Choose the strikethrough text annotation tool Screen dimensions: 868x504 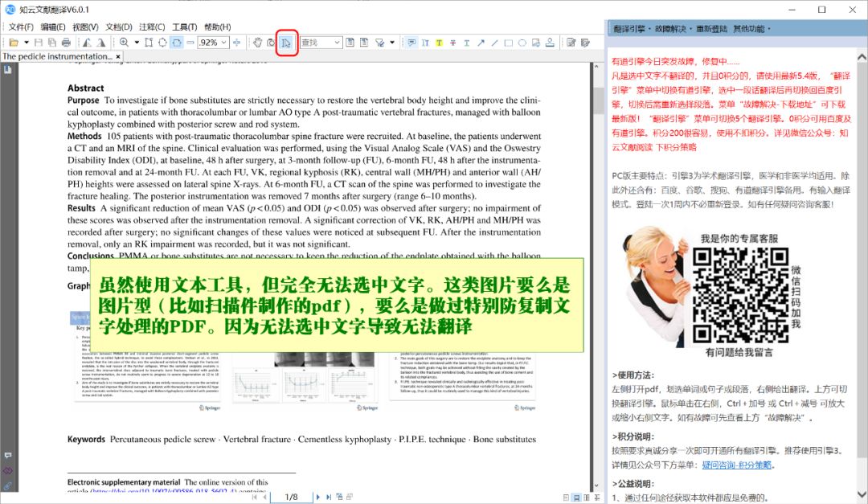coord(453,43)
